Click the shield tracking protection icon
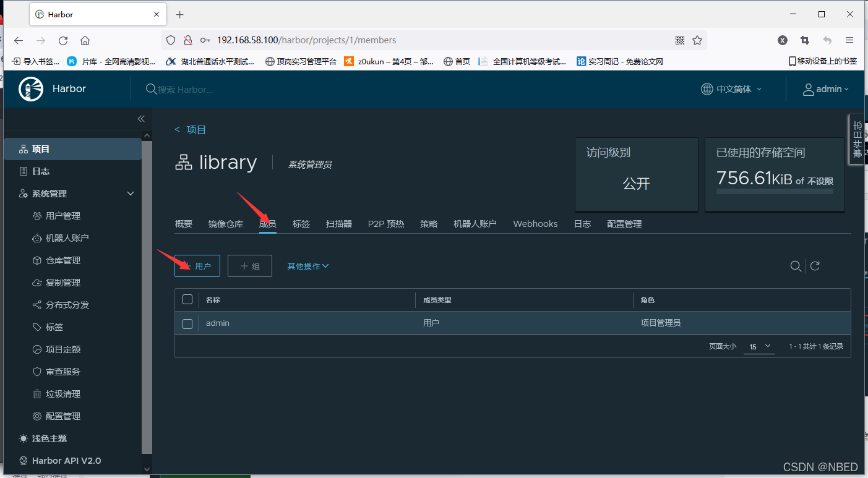Image resolution: width=868 pixels, height=478 pixels. click(x=171, y=40)
